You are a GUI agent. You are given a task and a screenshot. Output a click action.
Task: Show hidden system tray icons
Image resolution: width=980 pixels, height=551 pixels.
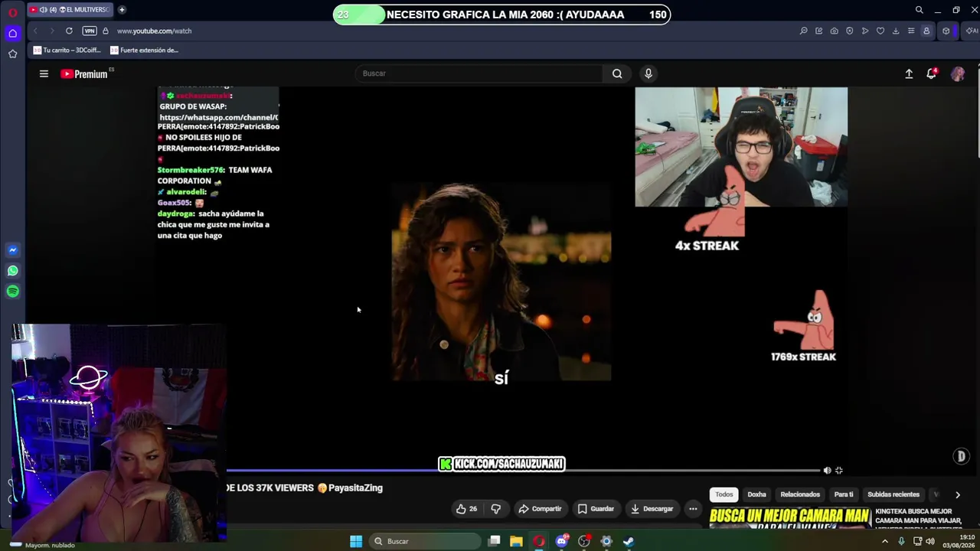coord(885,541)
